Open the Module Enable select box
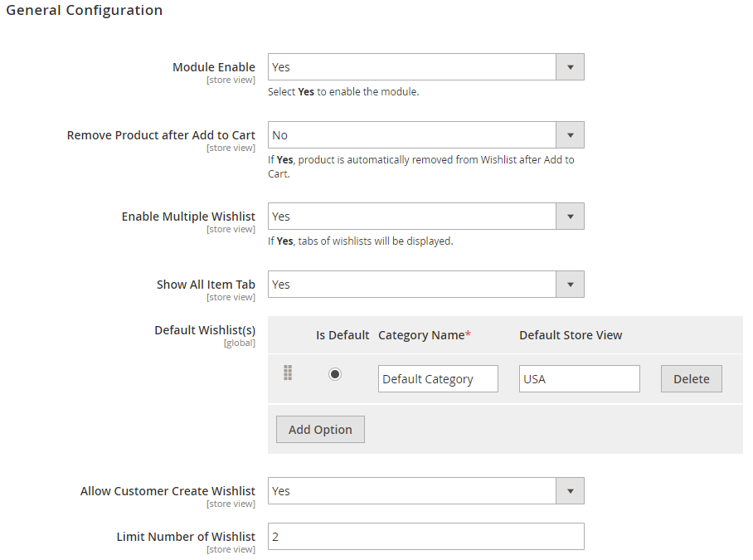Screen dimensions: 753x560 [412, 67]
